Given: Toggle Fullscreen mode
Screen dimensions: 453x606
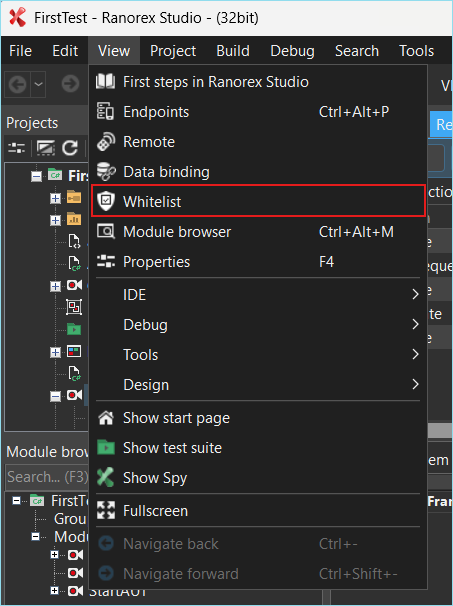Looking at the screenshot, I should (x=258, y=511).
